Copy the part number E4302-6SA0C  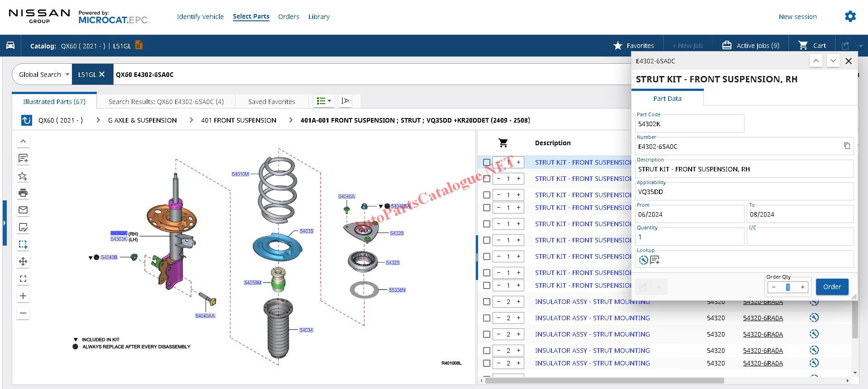tap(847, 146)
